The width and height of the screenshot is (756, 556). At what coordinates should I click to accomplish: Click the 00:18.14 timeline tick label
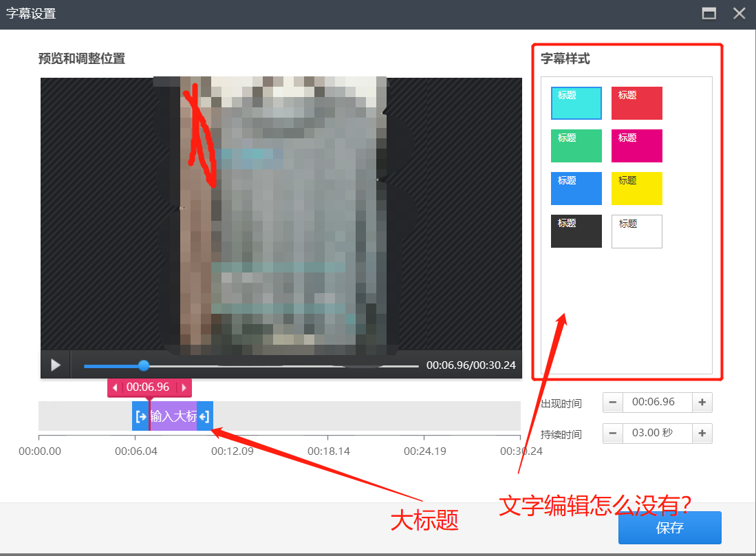point(329,451)
